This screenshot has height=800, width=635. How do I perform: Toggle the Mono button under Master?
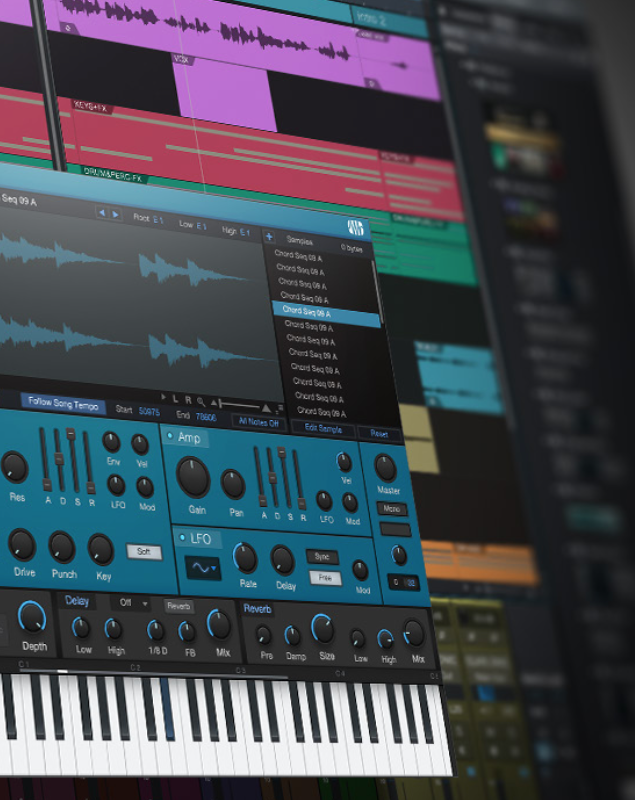click(391, 509)
